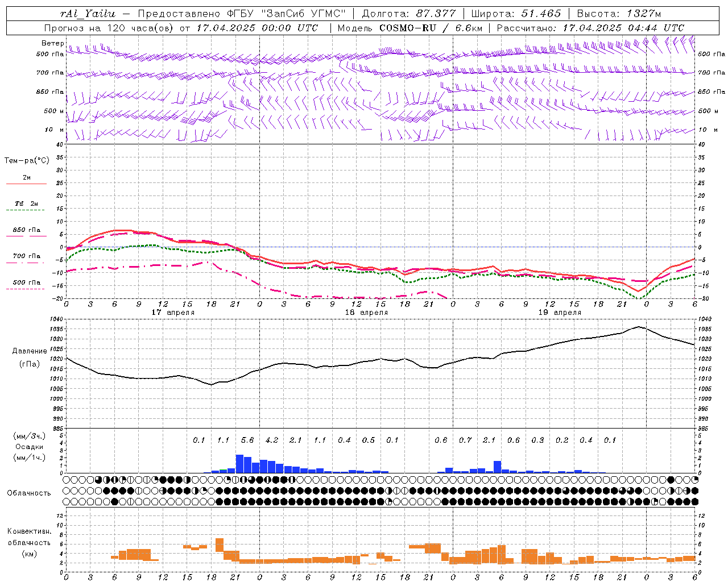Click forecast start time 17.04.2025 00:00 UTC
Image resolution: width=728 pixels, height=582 pixels.
(x=257, y=28)
